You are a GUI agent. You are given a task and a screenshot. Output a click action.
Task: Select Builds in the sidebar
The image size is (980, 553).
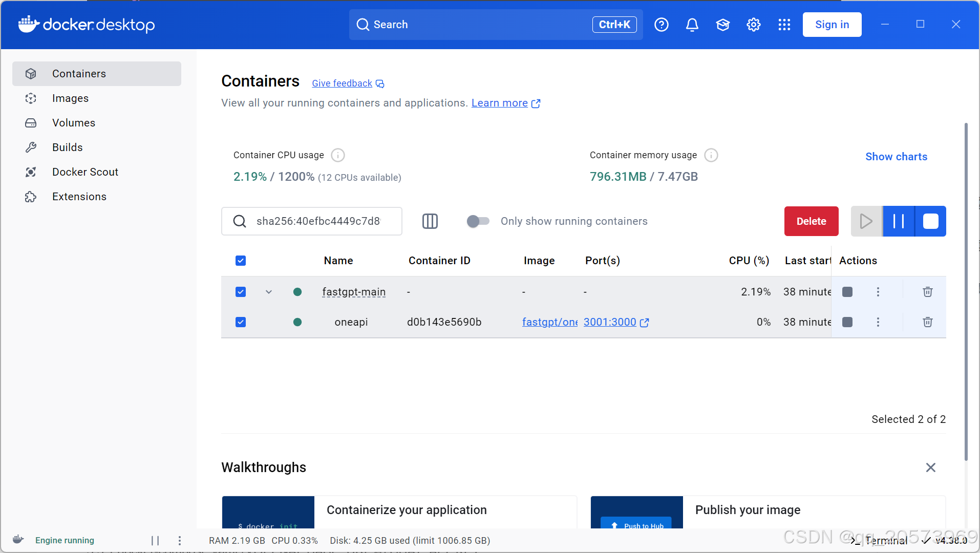point(67,147)
